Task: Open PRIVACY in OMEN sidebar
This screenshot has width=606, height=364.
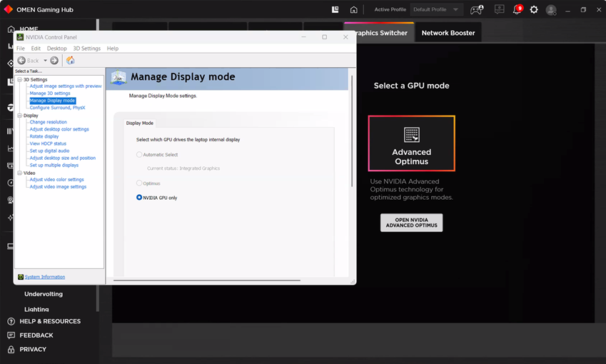Action: pyautogui.click(x=33, y=349)
